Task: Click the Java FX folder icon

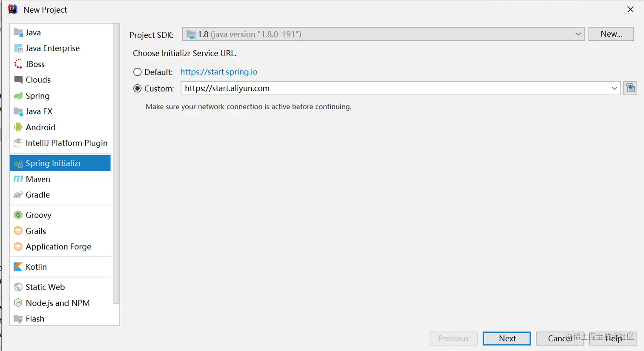Action: point(18,111)
